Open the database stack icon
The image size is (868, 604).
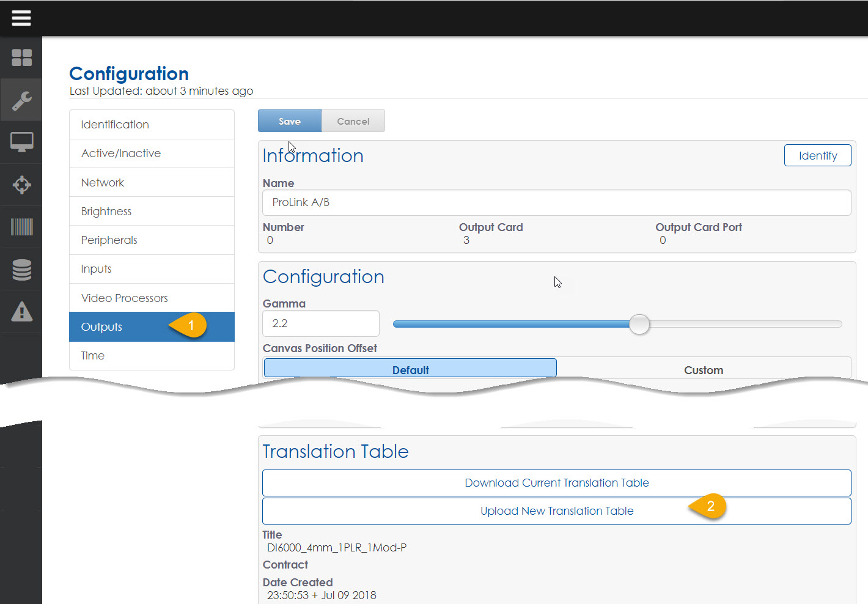(21, 270)
